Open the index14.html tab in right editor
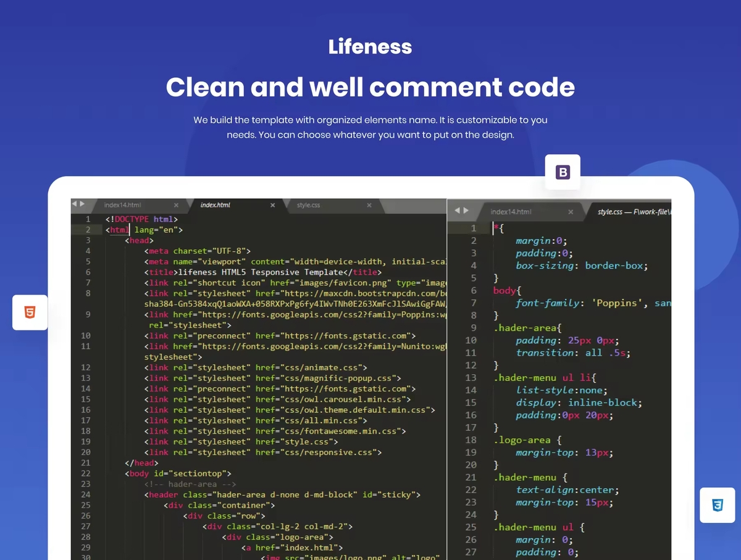The width and height of the screenshot is (741, 560). [511, 212]
